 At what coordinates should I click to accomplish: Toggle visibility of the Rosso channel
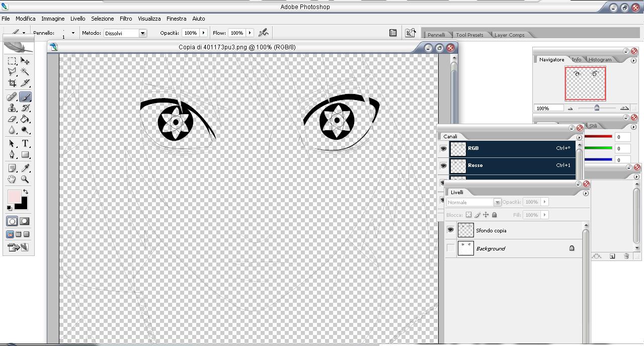tap(443, 165)
